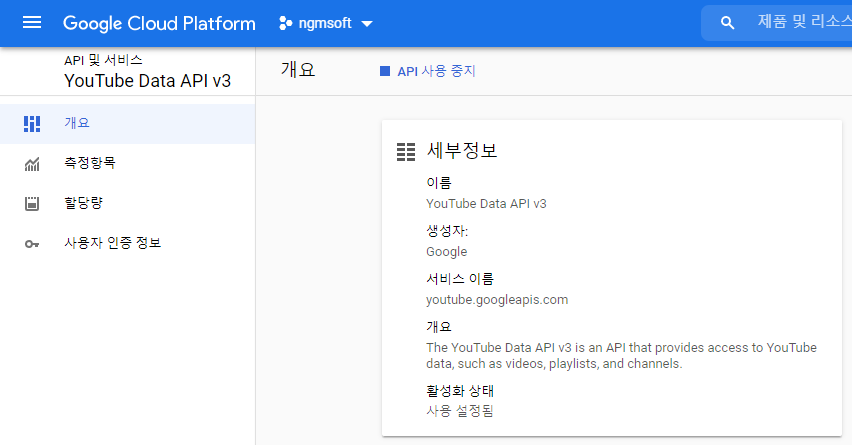Click the 사용 설정됨 status value
This screenshot has width=852, height=445.
tap(460, 411)
